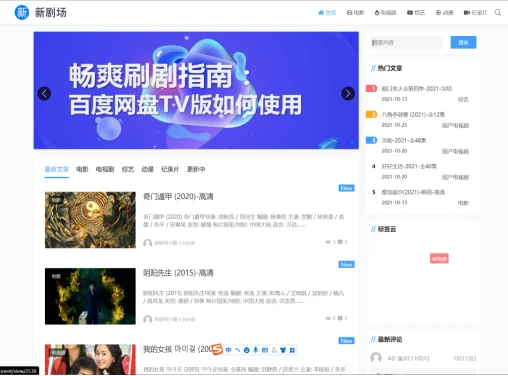This screenshot has height=376, width=508.
Task: Click 综艺 category tag of first hot article
Action: click(463, 99)
